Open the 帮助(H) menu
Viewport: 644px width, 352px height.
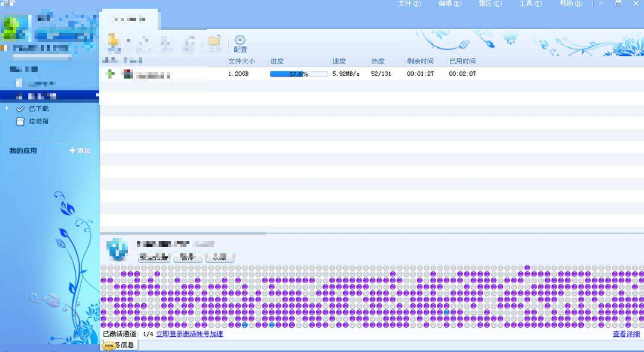[571, 3]
